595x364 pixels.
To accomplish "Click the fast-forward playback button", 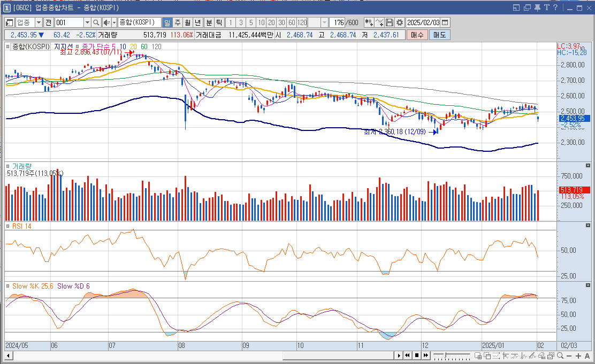I will (426, 355).
